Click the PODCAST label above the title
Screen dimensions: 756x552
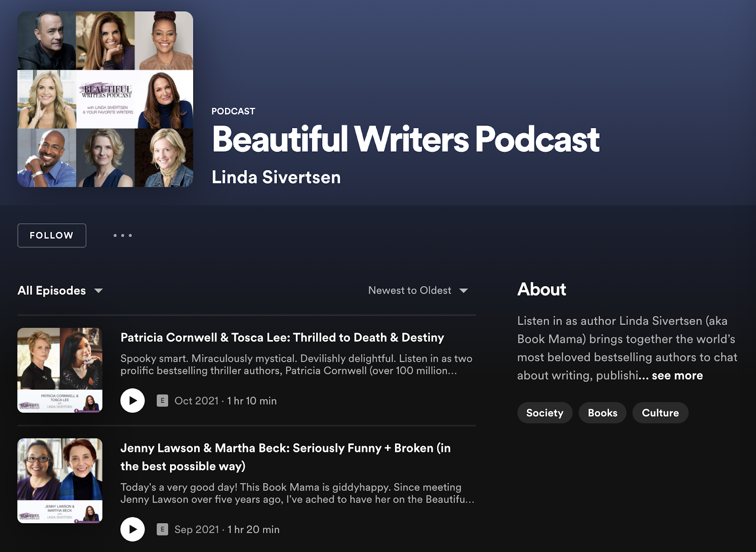click(233, 111)
